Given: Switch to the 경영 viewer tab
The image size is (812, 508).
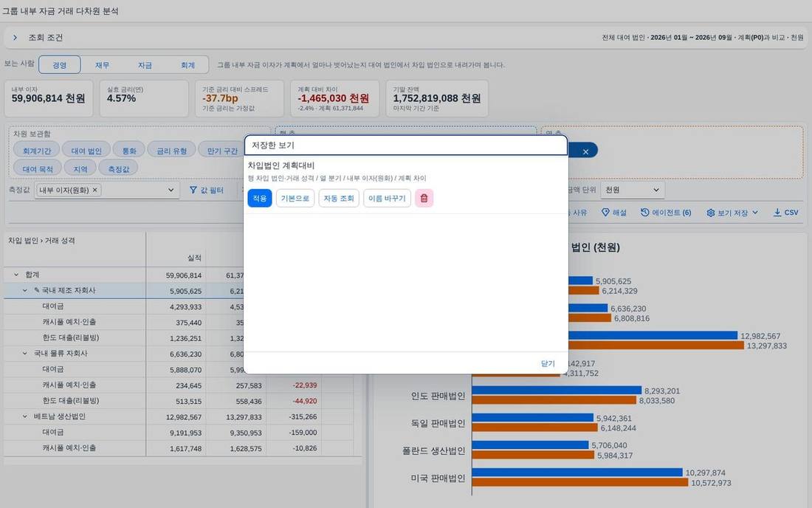Looking at the screenshot, I should tap(60, 65).
